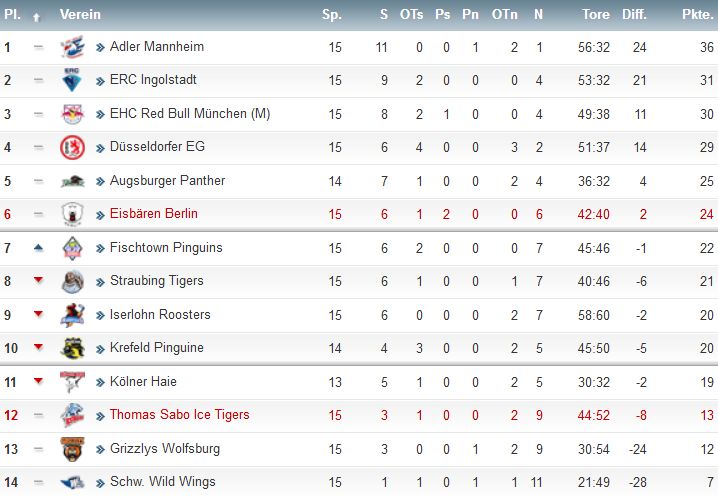This screenshot has width=718, height=496.
Task: Click the Iserlohn Roosters logo
Action: (x=72, y=315)
